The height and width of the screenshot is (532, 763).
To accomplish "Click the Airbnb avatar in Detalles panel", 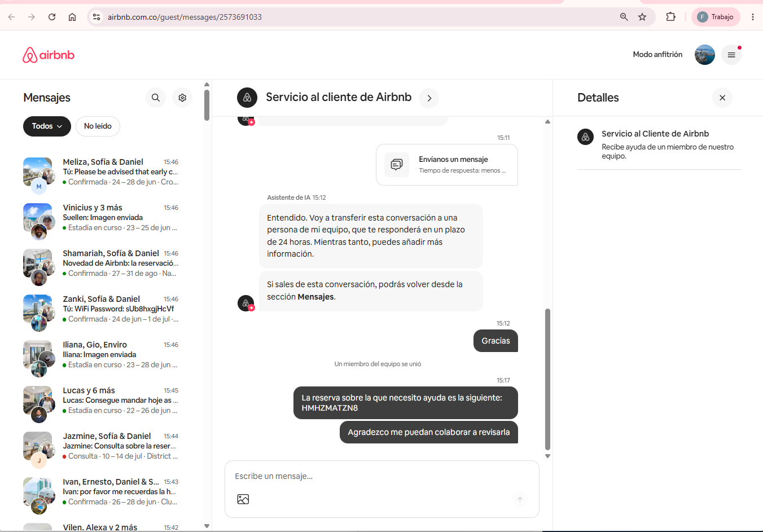I will point(586,137).
